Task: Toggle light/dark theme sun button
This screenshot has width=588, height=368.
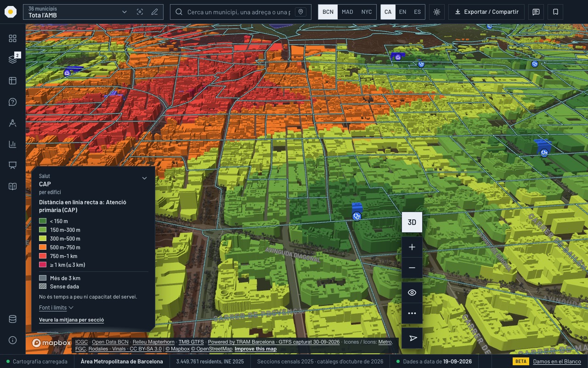Action: 437,12
